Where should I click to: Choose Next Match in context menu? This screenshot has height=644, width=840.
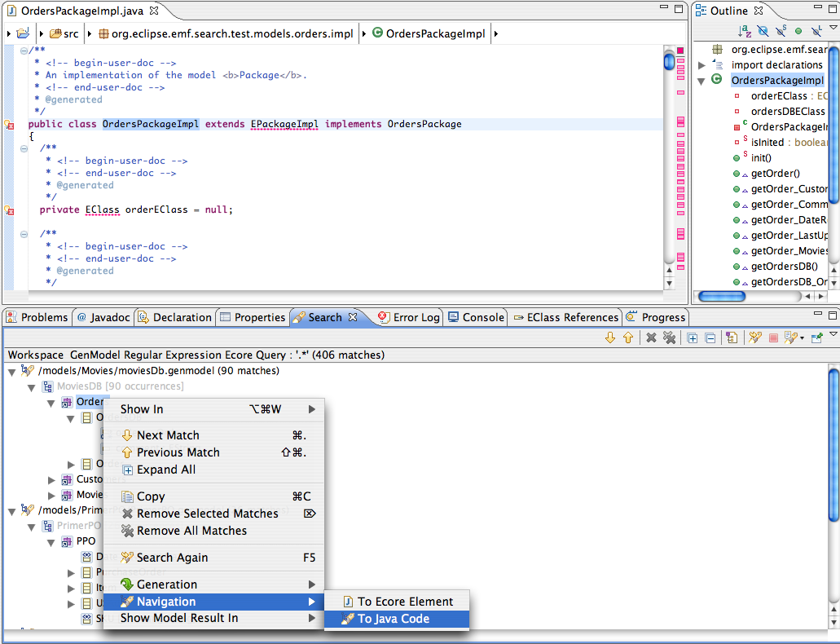click(x=213, y=435)
